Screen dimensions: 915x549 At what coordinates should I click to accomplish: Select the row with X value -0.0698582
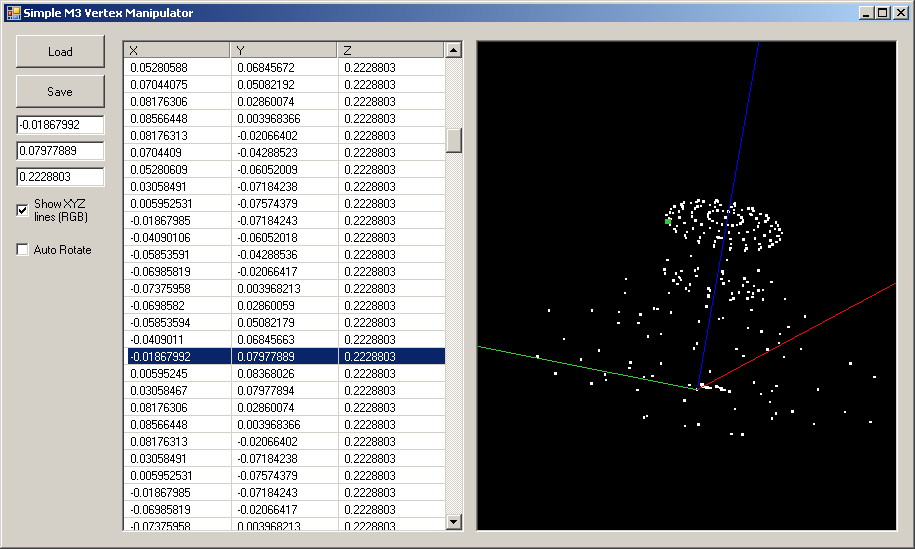click(285, 306)
